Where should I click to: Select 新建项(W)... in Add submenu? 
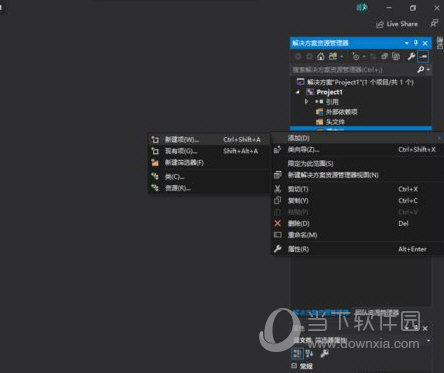(209, 140)
